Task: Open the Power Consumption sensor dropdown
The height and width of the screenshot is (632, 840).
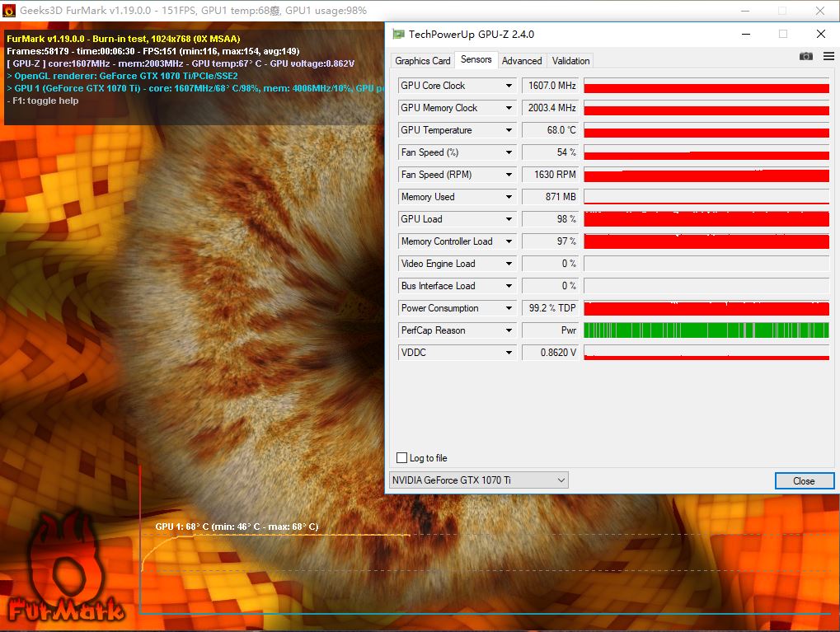Action: click(509, 308)
